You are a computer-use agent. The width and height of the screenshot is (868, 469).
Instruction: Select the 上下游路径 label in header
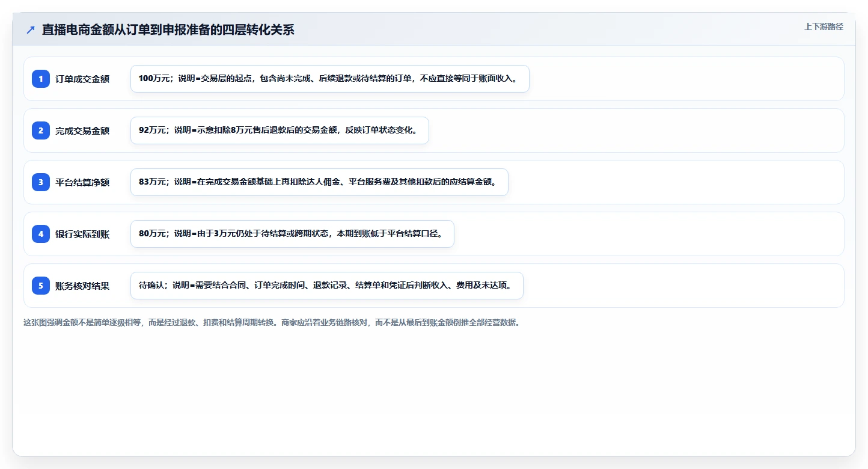click(824, 26)
